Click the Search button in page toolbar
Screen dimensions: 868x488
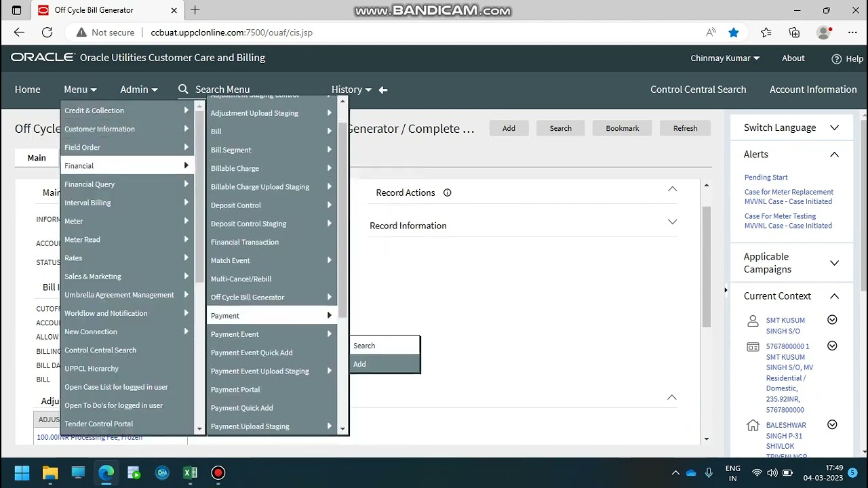[561, 128]
